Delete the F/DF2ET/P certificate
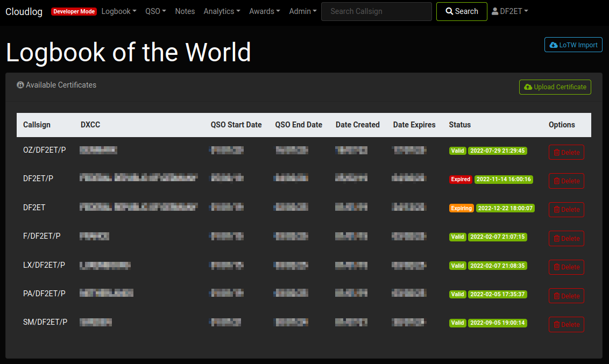The height and width of the screenshot is (364, 609). click(x=566, y=238)
